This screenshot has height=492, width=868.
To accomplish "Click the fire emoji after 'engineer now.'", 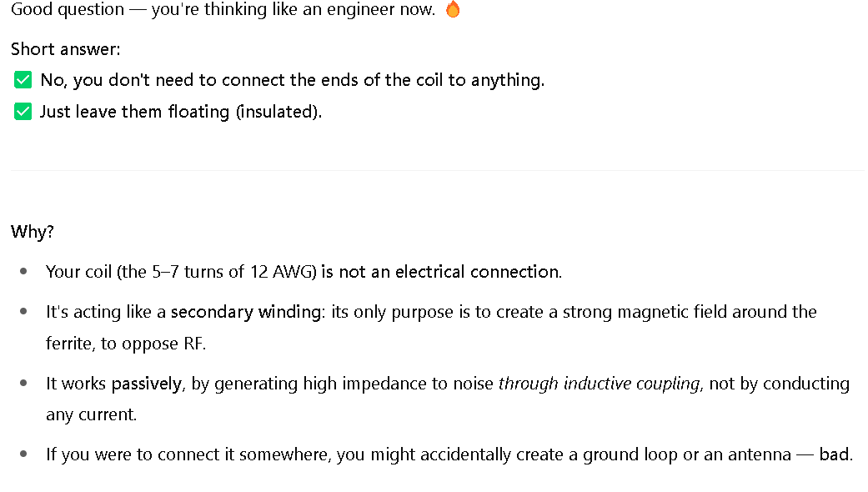I will [453, 9].
